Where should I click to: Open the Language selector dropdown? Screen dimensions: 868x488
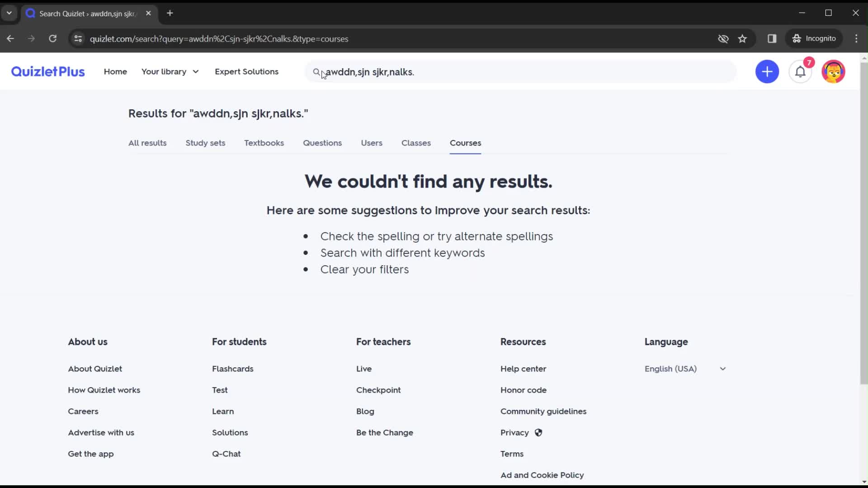click(685, 368)
